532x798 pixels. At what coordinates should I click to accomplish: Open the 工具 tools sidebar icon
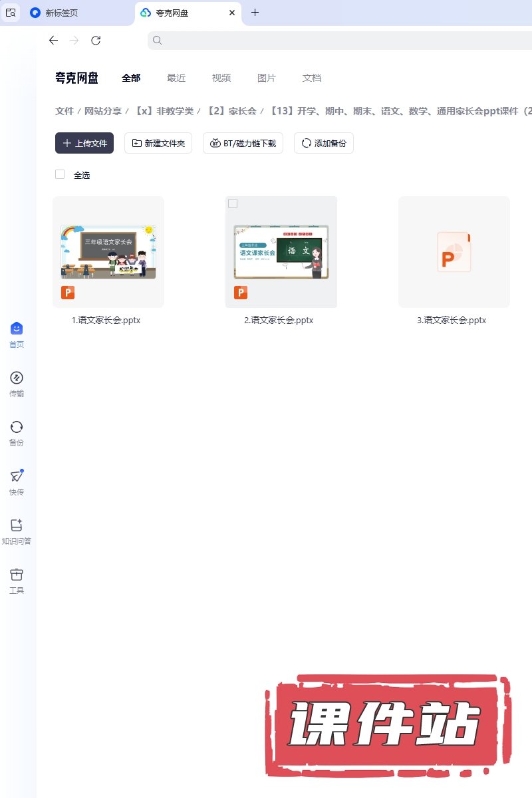(17, 575)
